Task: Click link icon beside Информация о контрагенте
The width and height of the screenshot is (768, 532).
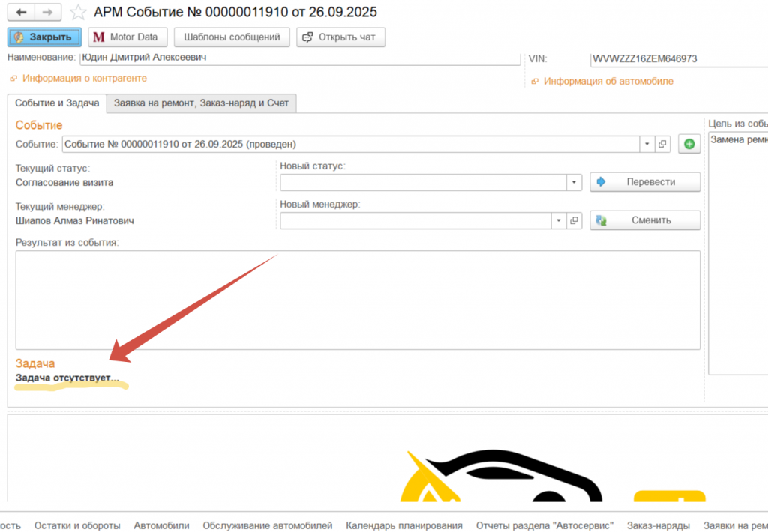Action: coord(13,79)
